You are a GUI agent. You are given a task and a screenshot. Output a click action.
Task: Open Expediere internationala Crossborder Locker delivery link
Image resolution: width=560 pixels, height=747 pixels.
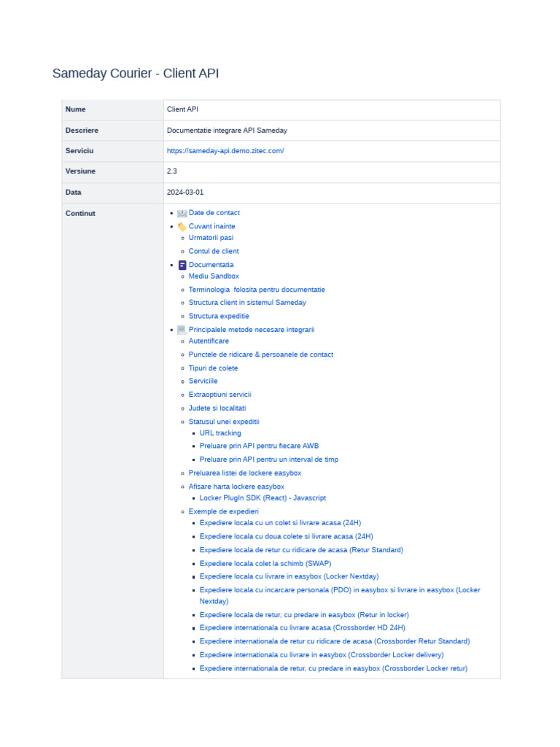pyautogui.click(x=322, y=655)
